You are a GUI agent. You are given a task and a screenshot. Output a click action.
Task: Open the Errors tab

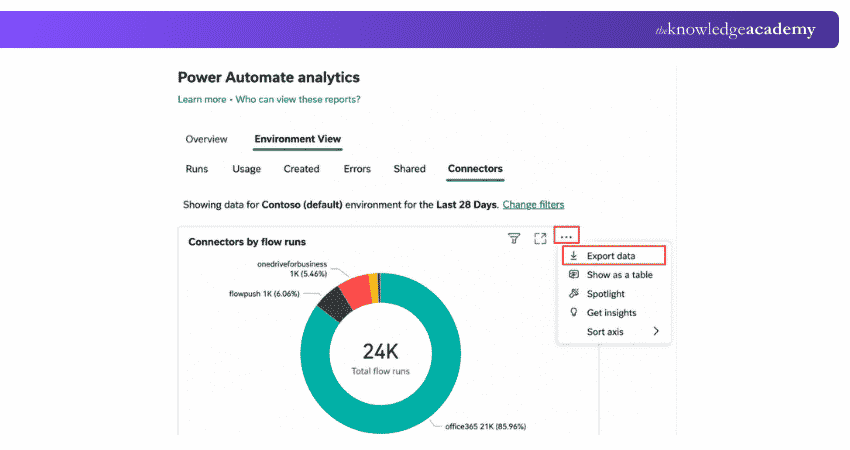tap(357, 169)
